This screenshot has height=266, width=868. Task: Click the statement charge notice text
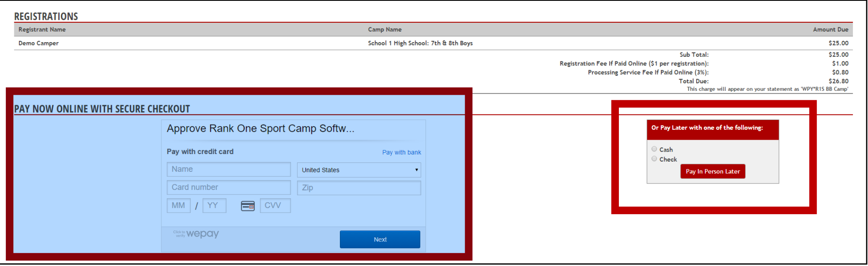pyautogui.click(x=767, y=89)
